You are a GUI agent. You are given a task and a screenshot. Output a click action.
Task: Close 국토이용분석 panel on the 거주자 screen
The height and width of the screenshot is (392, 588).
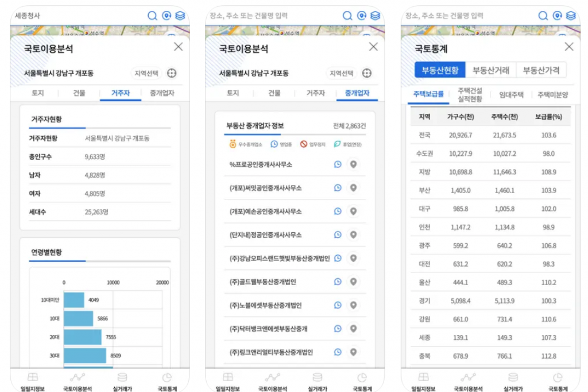click(178, 47)
